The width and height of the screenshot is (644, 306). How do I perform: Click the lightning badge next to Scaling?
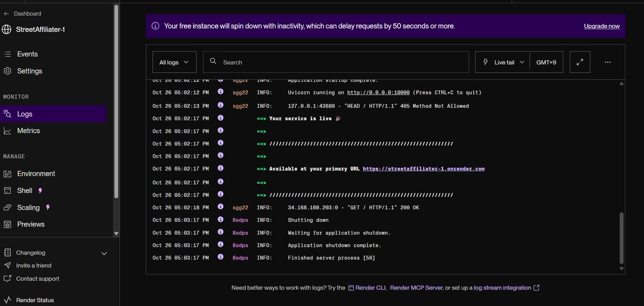(x=48, y=207)
